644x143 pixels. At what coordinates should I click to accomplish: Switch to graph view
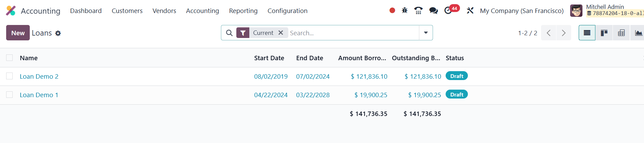(638, 33)
